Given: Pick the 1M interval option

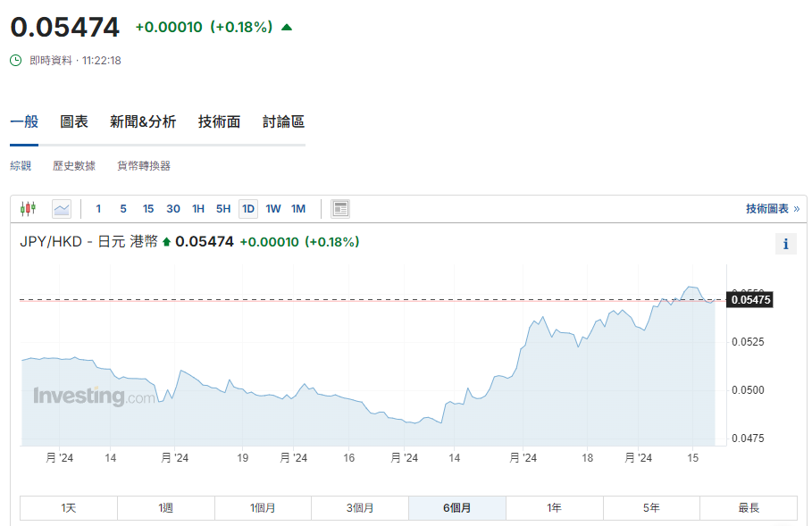Looking at the screenshot, I should [x=298, y=209].
